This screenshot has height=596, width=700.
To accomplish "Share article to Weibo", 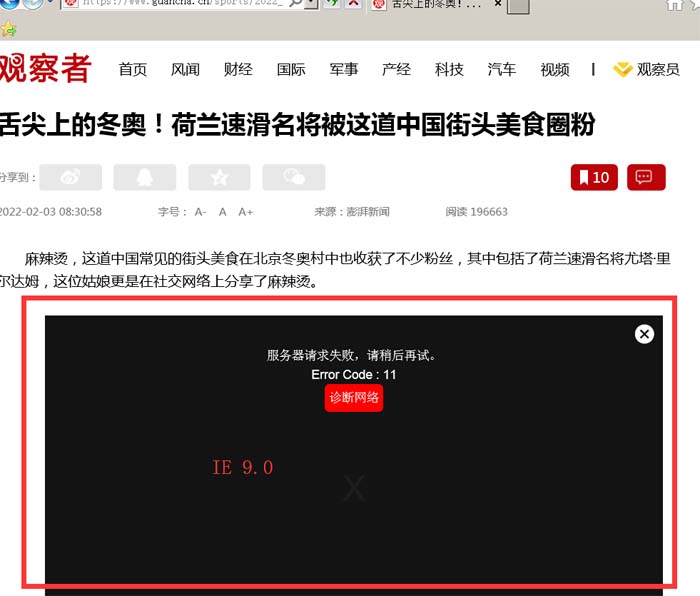I will pyautogui.click(x=71, y=177).
